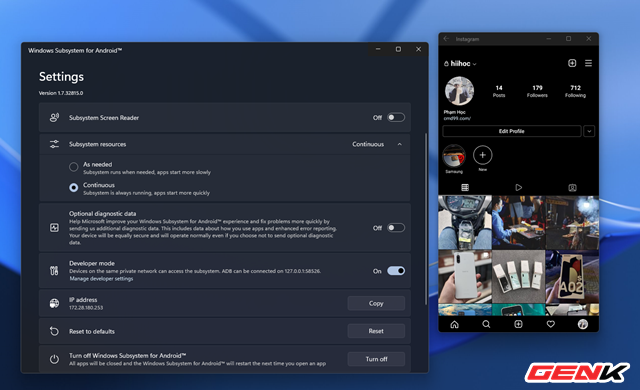This screenshot has height=390, width=640.
Task: Open the Instagram hamburger menu
Action: click(588, 63)
